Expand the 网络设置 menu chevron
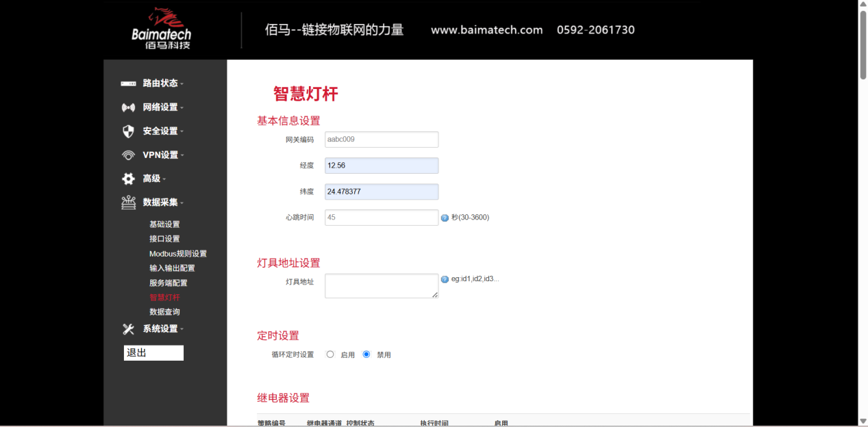 [184, 107]
